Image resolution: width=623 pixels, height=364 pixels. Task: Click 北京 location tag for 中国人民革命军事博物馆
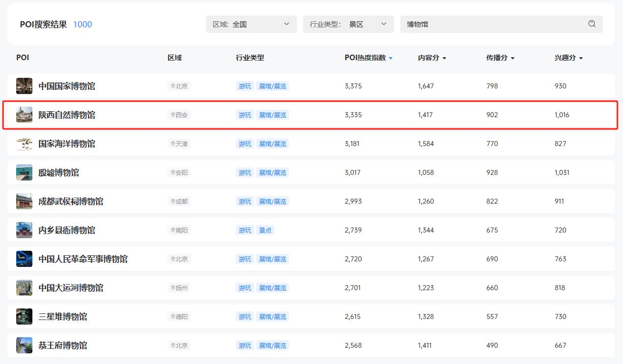pos(179,259)
